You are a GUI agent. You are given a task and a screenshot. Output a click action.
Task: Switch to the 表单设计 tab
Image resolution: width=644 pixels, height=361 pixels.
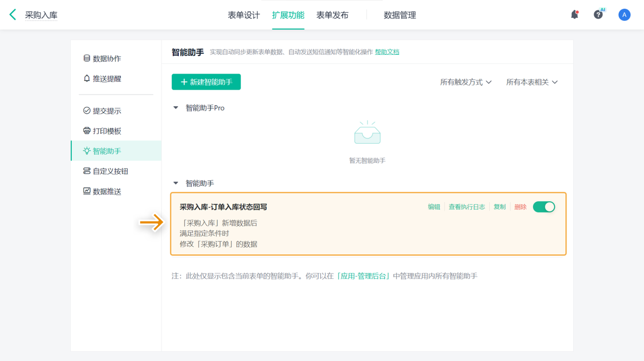tap(244, 15)
